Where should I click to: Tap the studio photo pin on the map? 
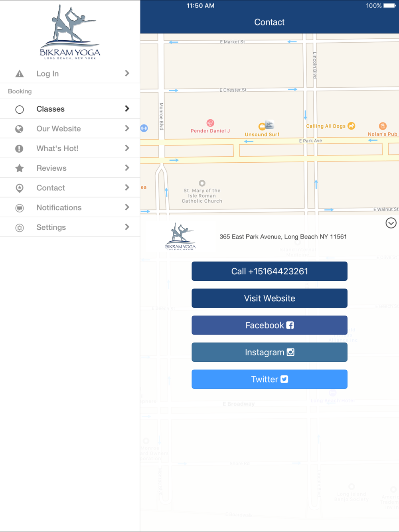270,125
